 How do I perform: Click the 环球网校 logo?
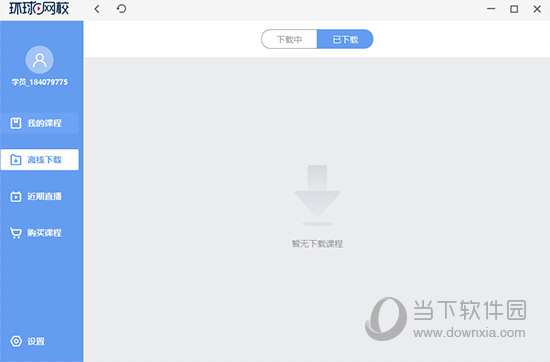39,8
